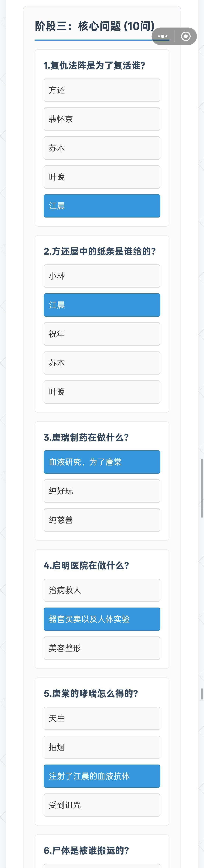204x868 pixels.
Task: Select 美容整形 in question 4
Action: (x=102, y=648)
